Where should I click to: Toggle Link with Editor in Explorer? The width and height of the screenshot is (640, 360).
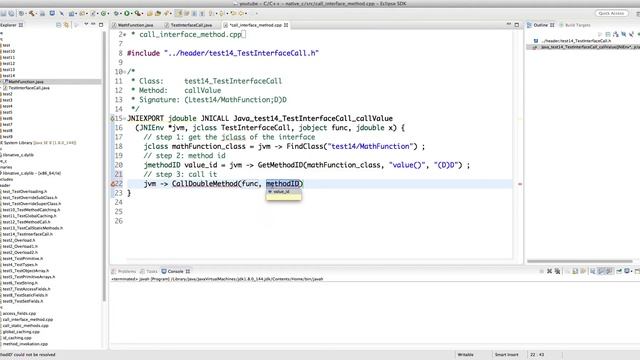tap(66, 25)
